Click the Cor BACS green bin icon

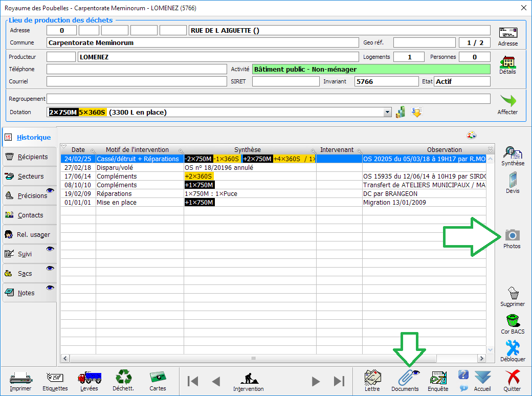(512, 321)
